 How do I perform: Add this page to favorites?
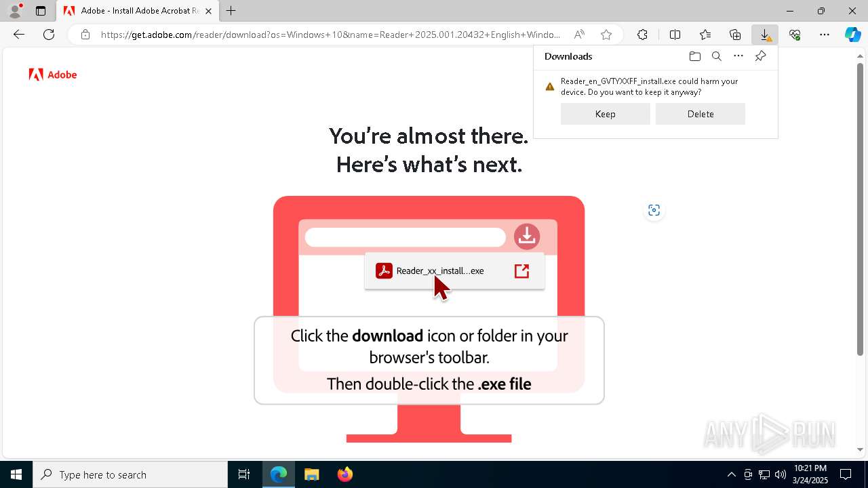pyautogui.click(x=606, y=35)
